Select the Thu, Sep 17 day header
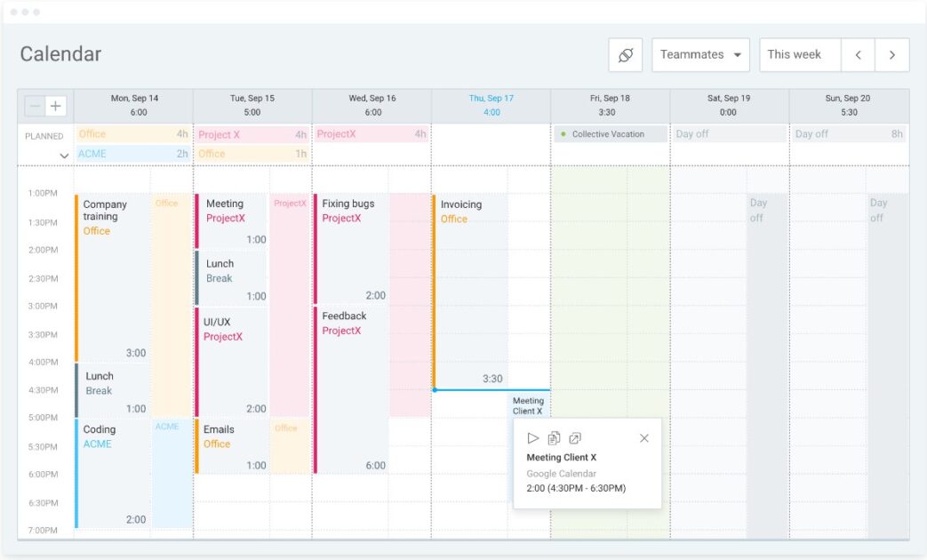The height and width of the screenshot is (560, 927). pos(491,98)
